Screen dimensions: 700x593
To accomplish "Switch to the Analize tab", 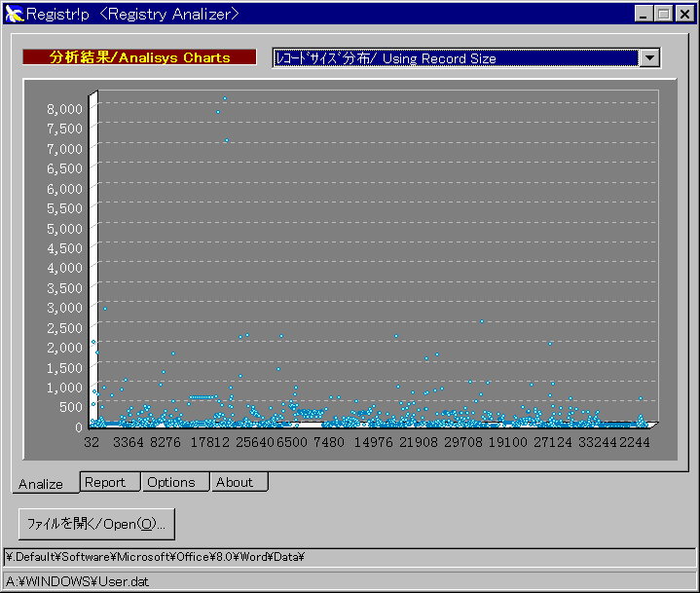I will coord(41,484).
